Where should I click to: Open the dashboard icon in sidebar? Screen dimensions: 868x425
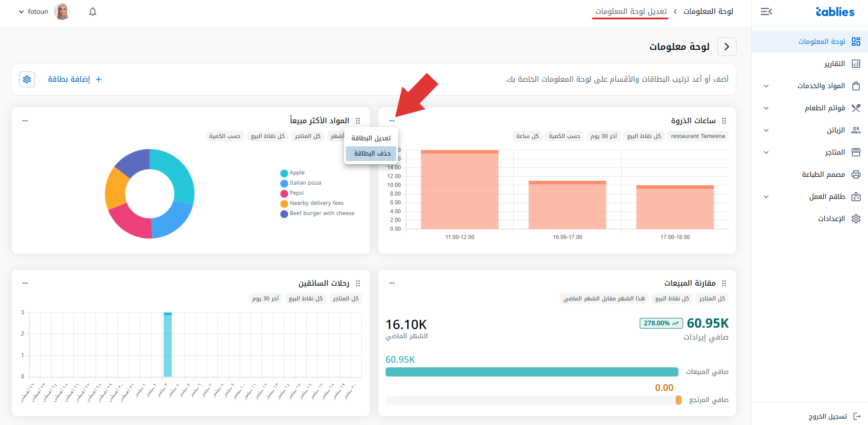tap(856, 42)
